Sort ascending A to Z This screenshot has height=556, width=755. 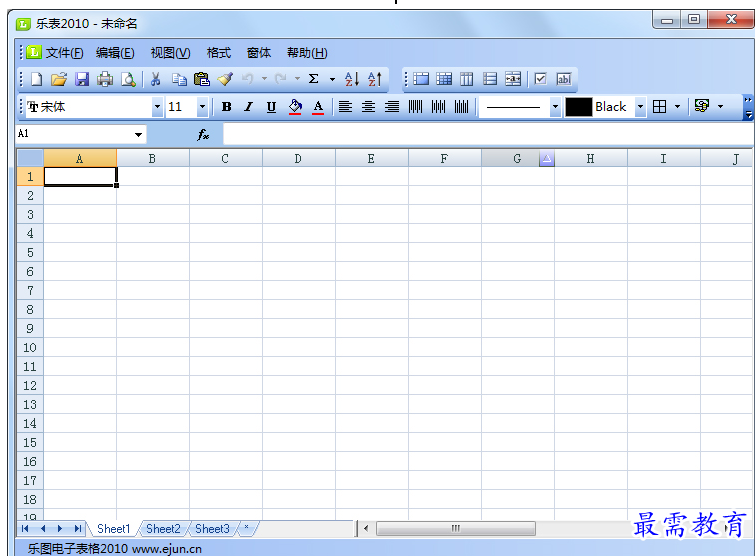coord(352,79)
